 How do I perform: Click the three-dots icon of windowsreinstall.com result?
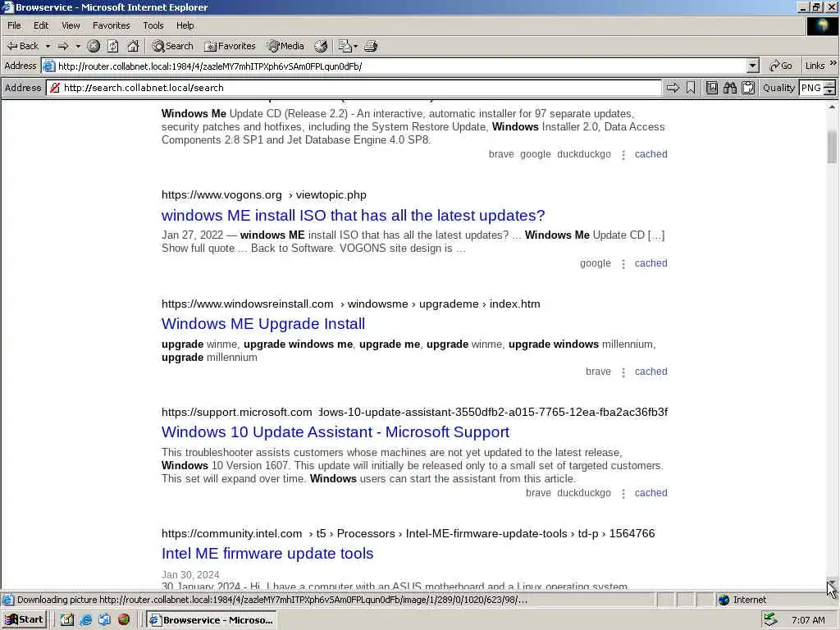[623, 372]
